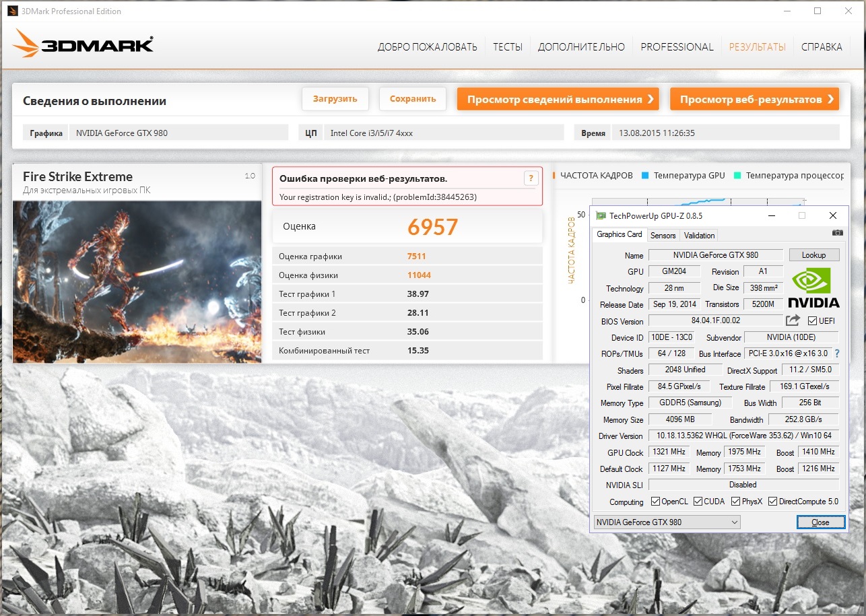The width and height of the screenshot is (866, 616).
Task: Click the BIOS share/export arrow icon in GPU-Z
Action: click(793, 320)
